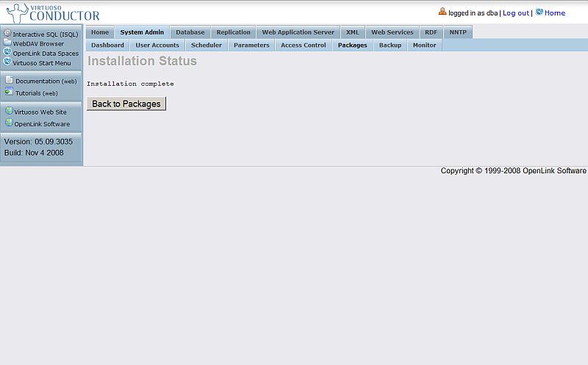
Task: Click the Interactive SQL gear icon
Action: pyautogui.click(x=7, y=33)
